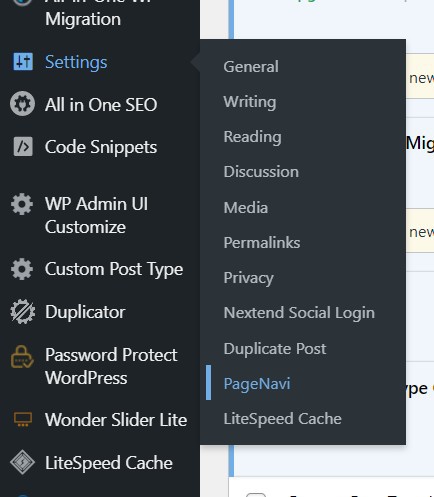
Task: Select Privacy in Settings submenu
Action: [249, 278]
